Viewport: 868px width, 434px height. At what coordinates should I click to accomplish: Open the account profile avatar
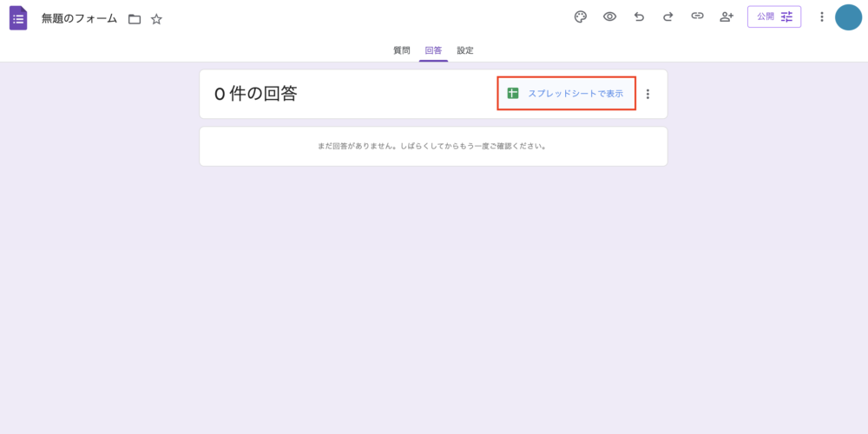tap(848, 17)
